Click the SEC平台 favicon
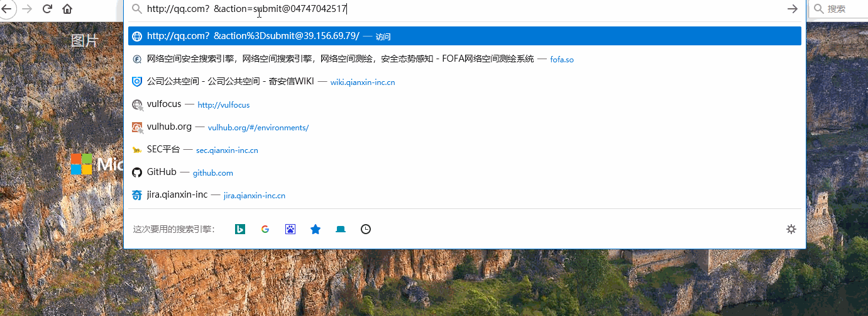The height and width of the screenshot is (316, 868). [137, 150]
